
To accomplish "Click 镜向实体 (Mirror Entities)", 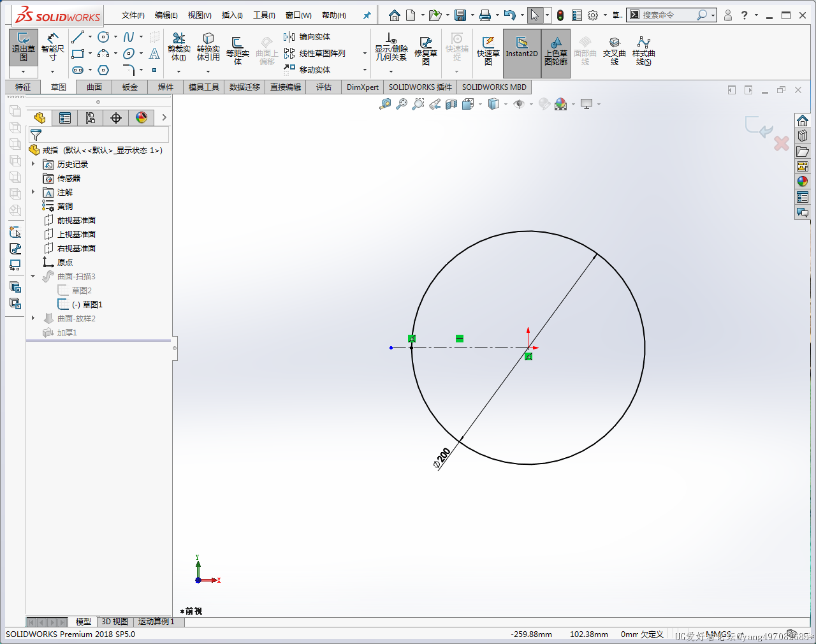I will coord(307,37).
